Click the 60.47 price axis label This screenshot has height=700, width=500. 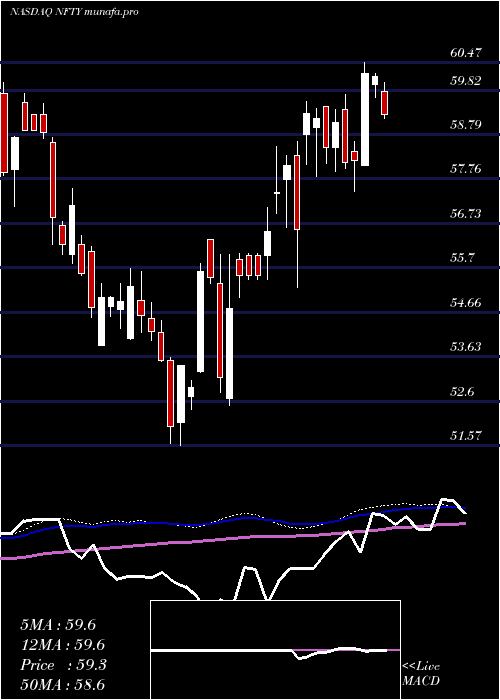[x=466, y=53]
